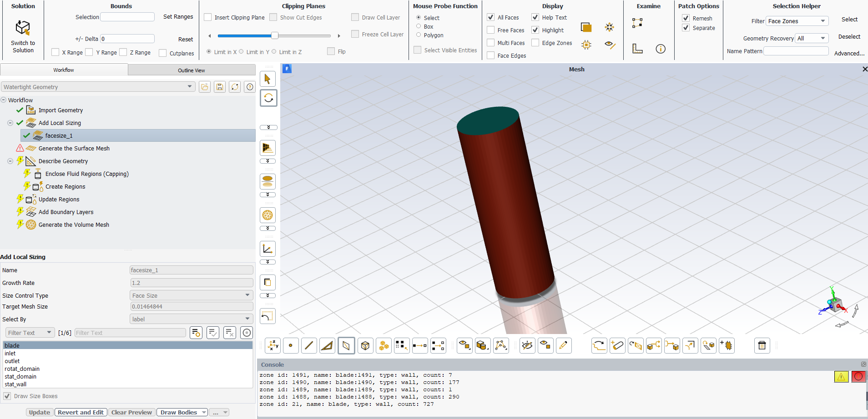This screenshot has height=419, width=868.
Task: Select the face selection filter icon
Action: click(x=346, y=346)
